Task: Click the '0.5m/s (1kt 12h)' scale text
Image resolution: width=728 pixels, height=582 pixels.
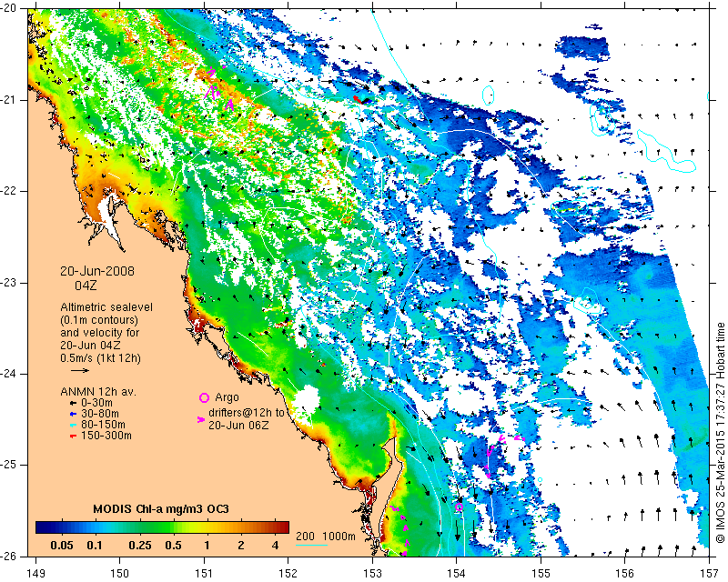Action: click(x=100, y=357)
